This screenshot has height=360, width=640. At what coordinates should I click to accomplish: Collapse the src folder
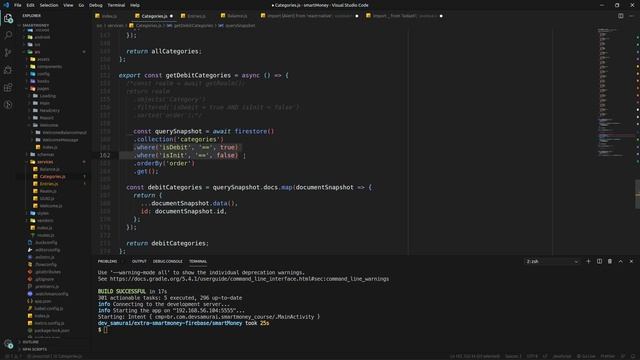pos(37,52)
